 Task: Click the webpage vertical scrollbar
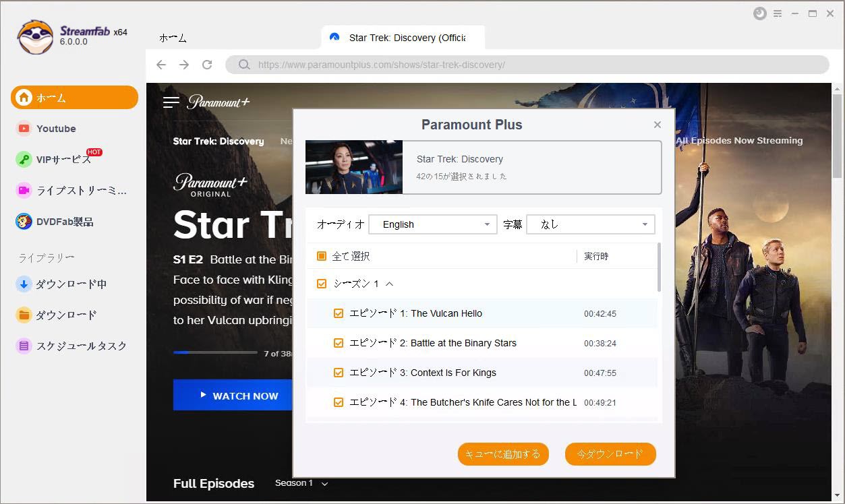(x=837, y=135)
